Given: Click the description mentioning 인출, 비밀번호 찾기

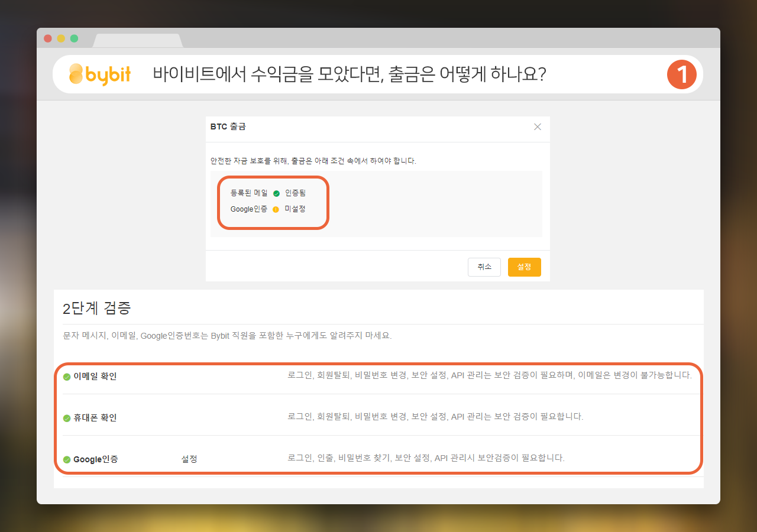Looking at the screenshot, I should coord(426,458).
